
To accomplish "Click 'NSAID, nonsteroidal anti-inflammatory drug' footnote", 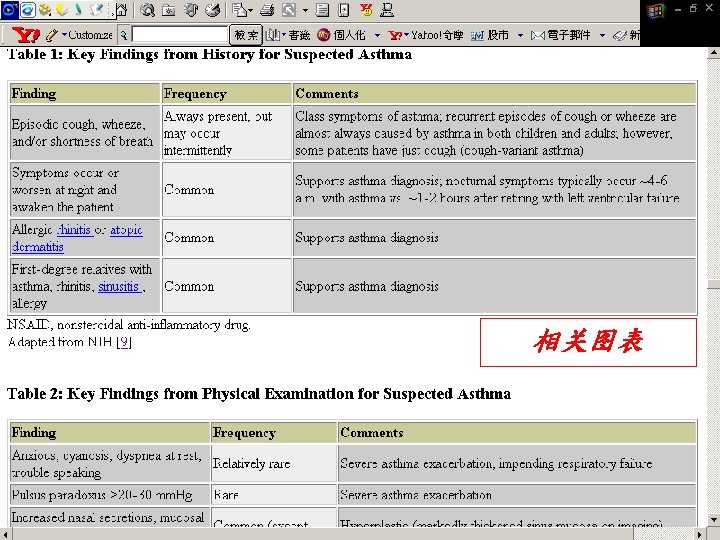I will 129,325.
